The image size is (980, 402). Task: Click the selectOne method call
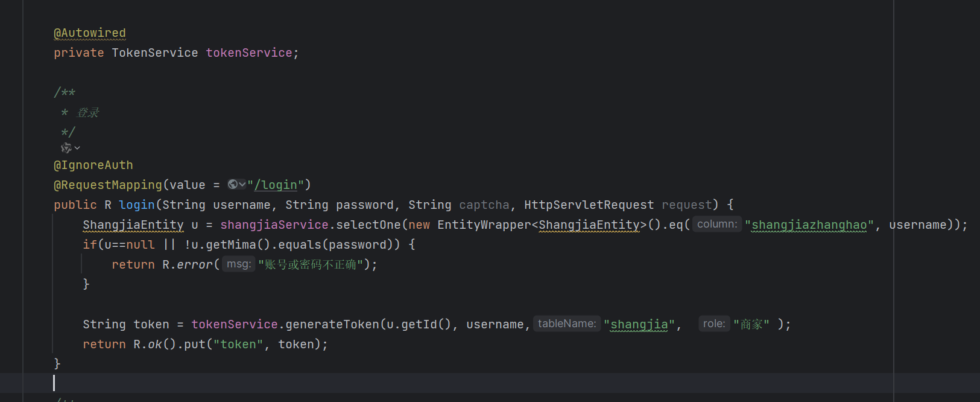368,225
